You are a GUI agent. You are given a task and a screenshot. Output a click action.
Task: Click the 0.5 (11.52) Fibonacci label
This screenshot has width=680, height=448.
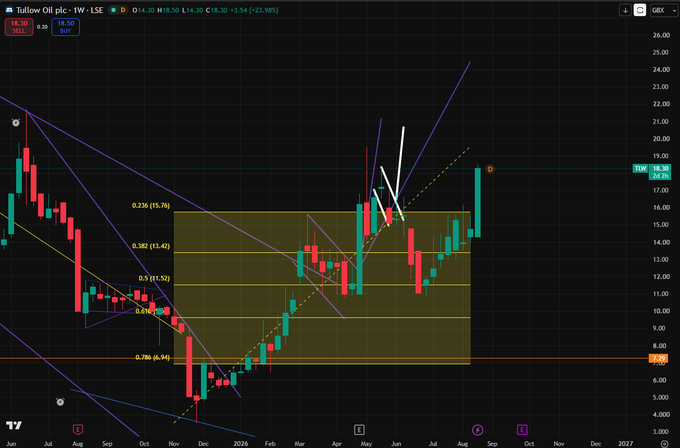pyautogui.click(x=154, y=278)
